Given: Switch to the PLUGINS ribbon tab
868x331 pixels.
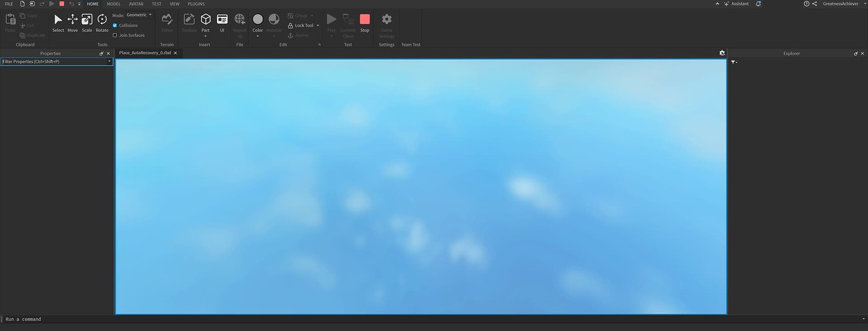Looking at the screenshot, I should 196,4.
